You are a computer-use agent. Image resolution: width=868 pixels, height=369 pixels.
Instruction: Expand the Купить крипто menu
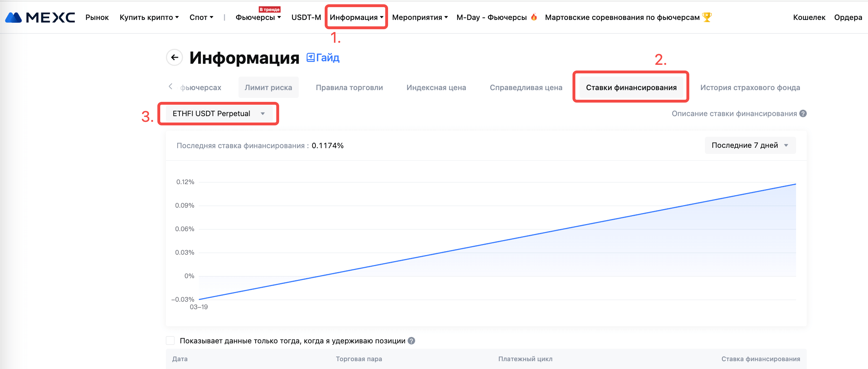tap(149, 17)
